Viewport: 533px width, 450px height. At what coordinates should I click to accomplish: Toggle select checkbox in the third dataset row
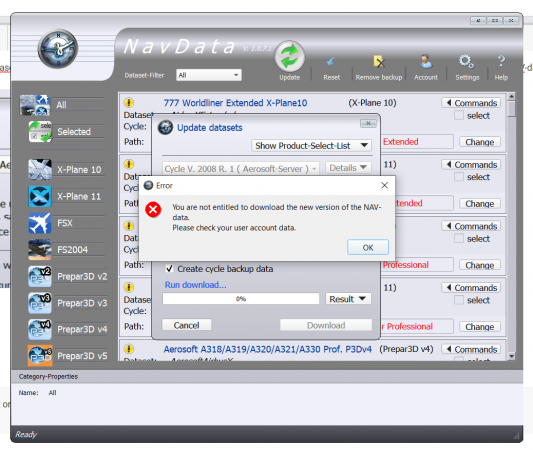(x=459, y=239)
